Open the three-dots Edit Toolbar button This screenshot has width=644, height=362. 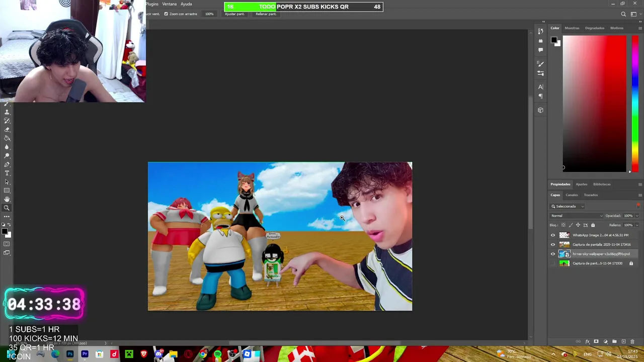click(7, 216)
